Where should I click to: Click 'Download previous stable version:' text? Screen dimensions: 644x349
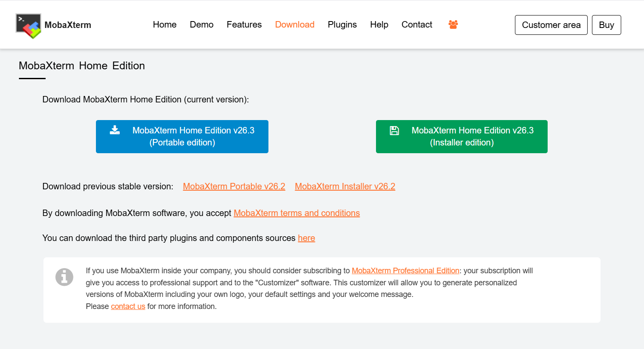(x=108, y=186)
